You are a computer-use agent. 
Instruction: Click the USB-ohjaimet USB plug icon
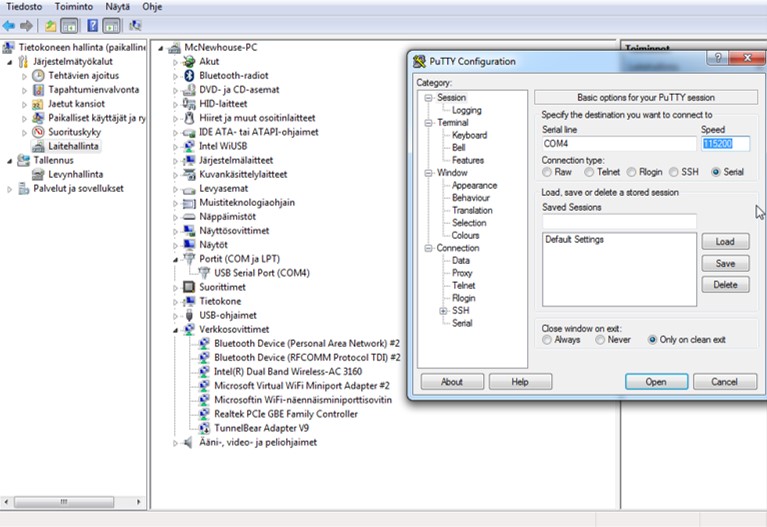[189, 315]
